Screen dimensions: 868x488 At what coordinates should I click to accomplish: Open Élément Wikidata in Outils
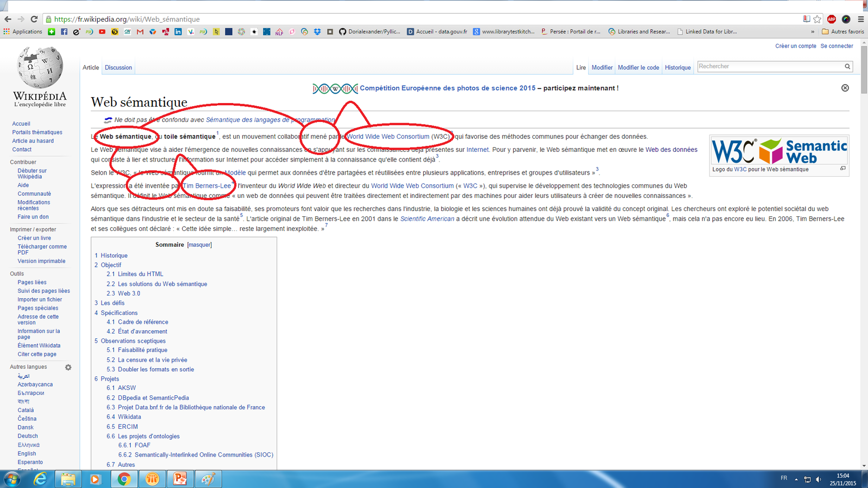(x=39, y=345)
